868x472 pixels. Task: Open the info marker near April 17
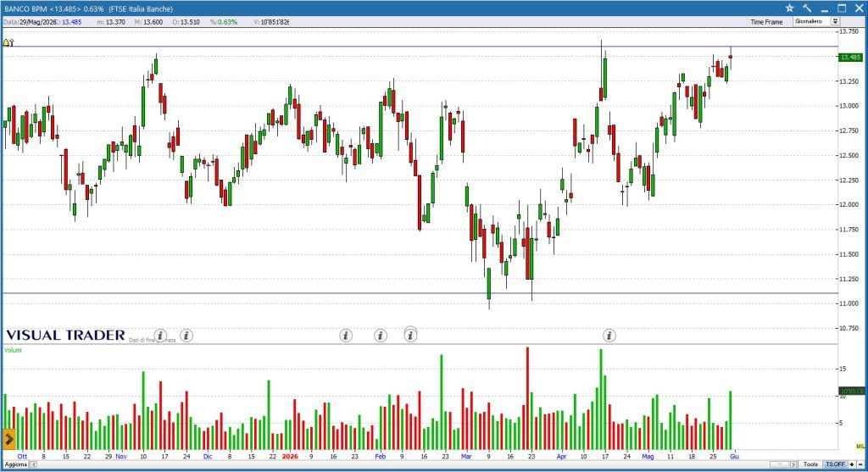pyautogui.click(x=609, y=336)
